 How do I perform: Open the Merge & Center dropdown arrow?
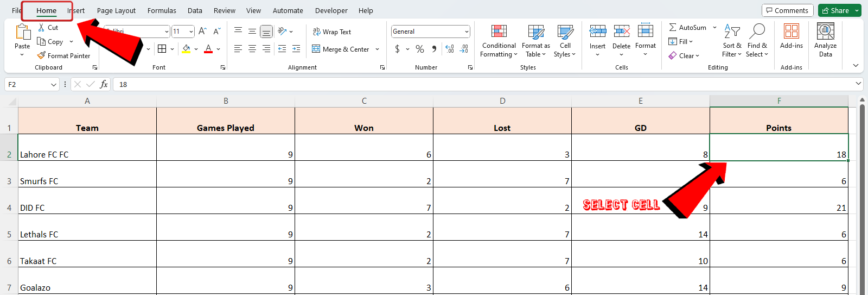point(378,49)
